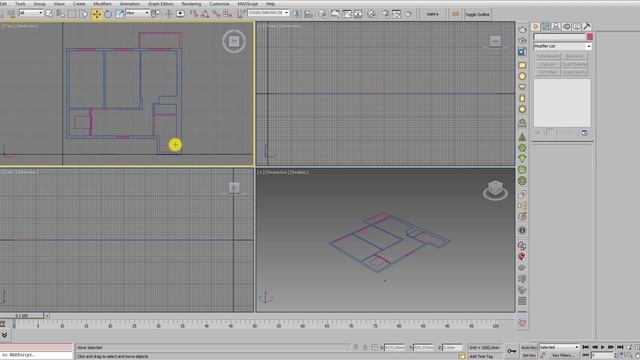
Task: Open the Group menu
Action: click(40, 4)
